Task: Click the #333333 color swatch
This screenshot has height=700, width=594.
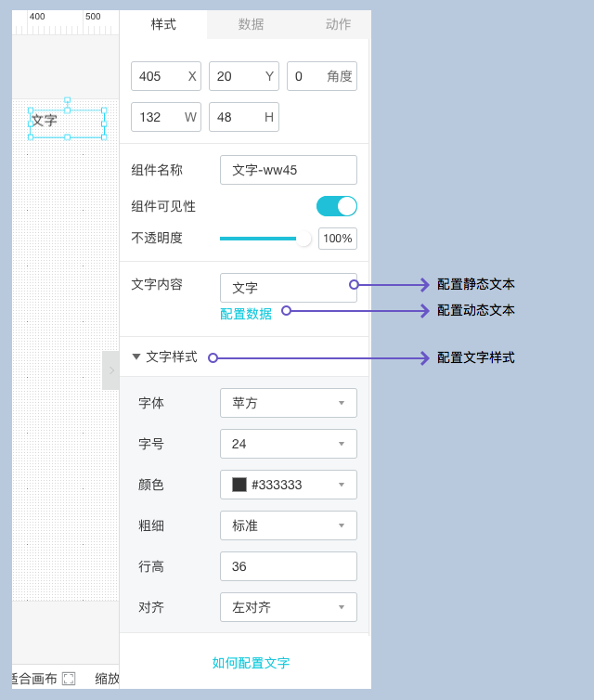Action: pyautogui.click(x=239, y=485)
